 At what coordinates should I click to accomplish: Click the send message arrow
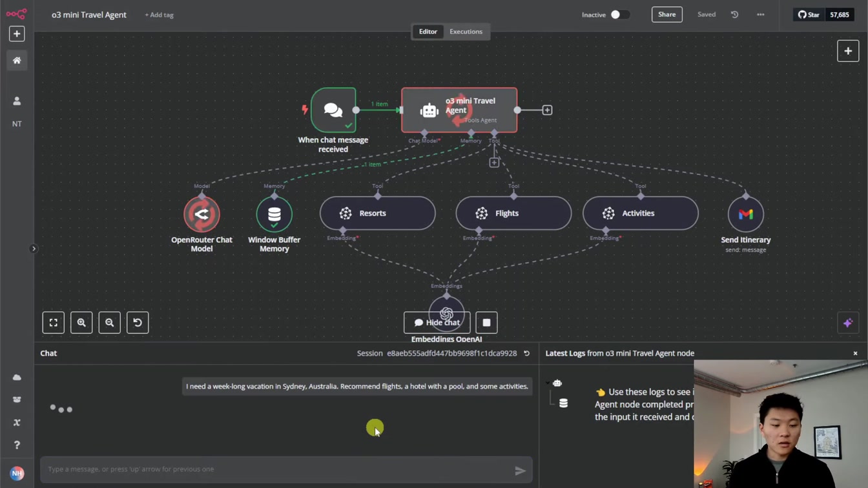[520, 471]
